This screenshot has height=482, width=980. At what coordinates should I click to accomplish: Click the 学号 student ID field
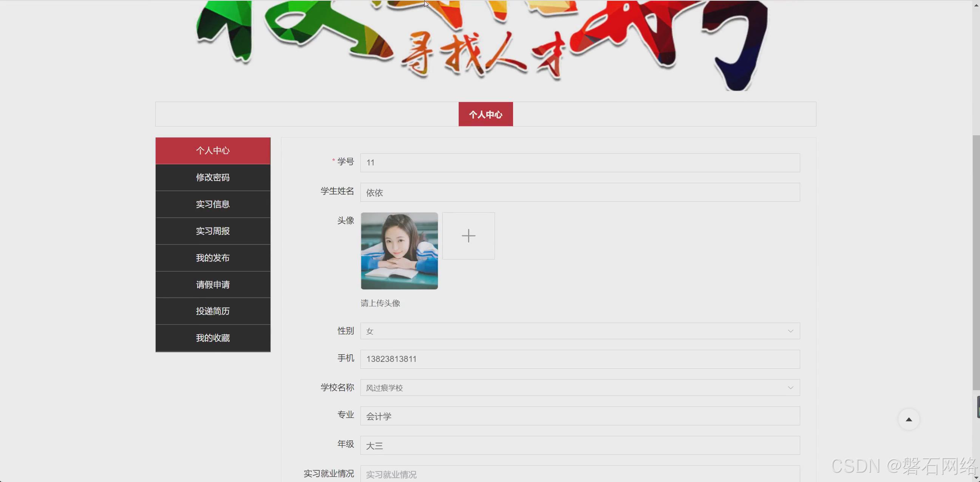pyautogui.click(x=579, y=162)
